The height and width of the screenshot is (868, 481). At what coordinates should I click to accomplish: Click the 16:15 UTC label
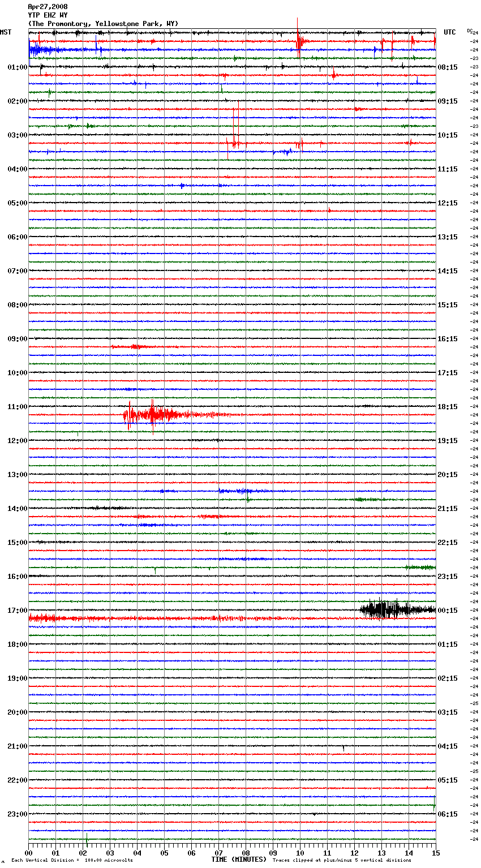[448, 339]
